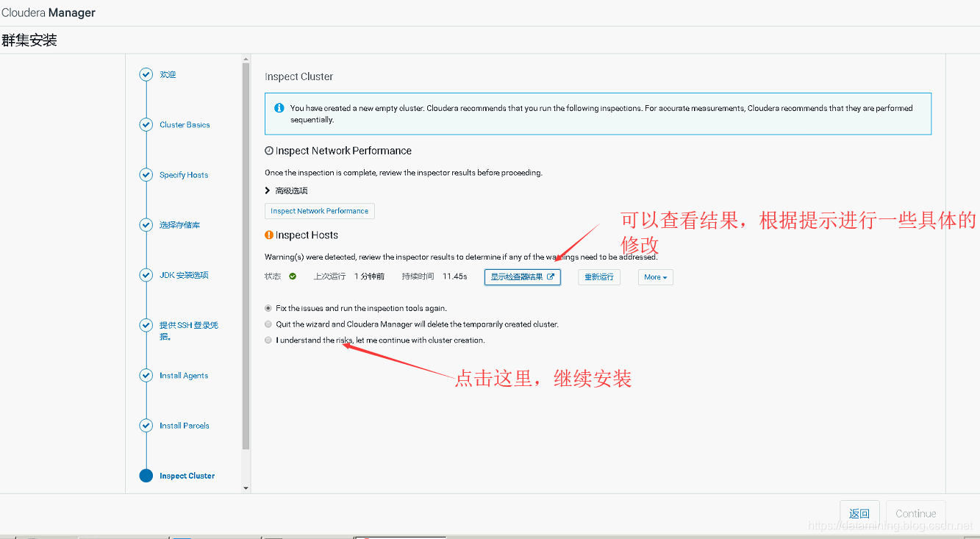
Task: Click the Cluster Basics step checkmark icon
Action: click(146, 124)
